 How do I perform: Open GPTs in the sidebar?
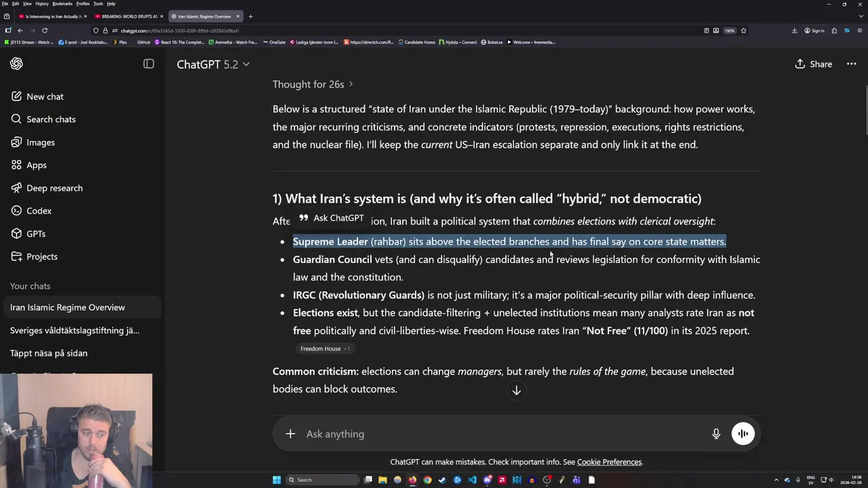[28, 234]
